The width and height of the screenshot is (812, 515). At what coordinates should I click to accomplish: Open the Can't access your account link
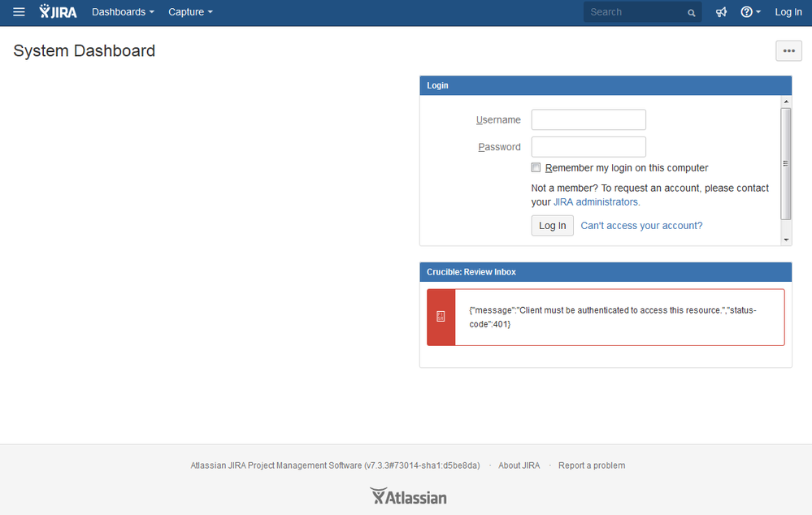(641, 226)
